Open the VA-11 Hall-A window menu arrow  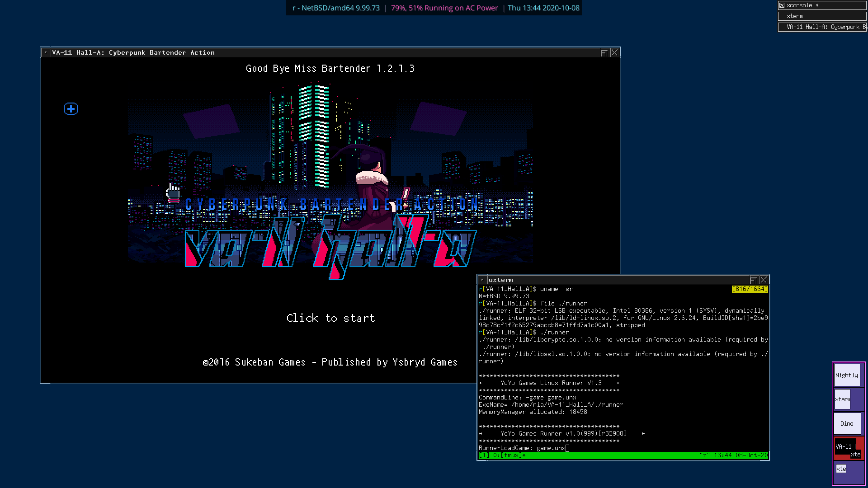pyautogui.click(x=46, y=53)
